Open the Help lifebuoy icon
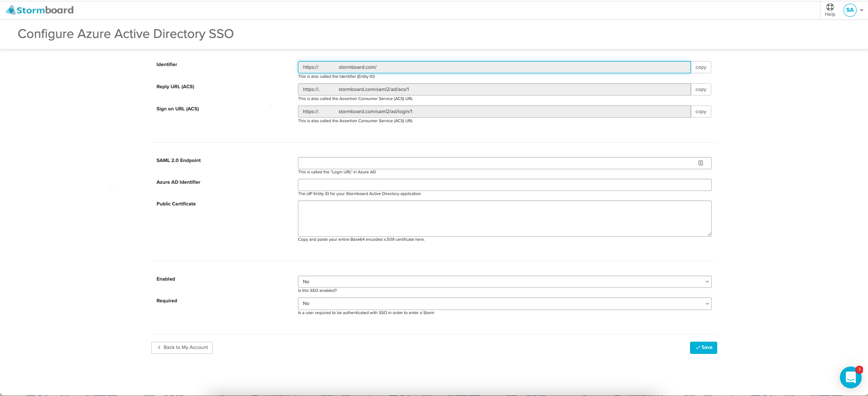The image size is (868, 396). (830, 7)
